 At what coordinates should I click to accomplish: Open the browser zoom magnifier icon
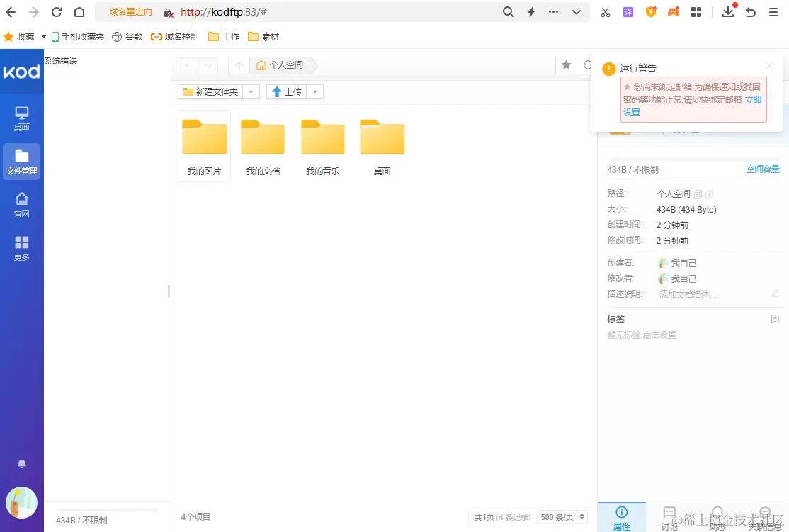click(509, 12)
